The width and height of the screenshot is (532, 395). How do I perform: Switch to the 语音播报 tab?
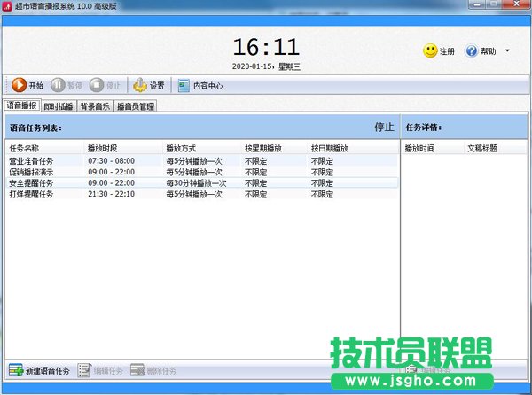click(21, 105)
